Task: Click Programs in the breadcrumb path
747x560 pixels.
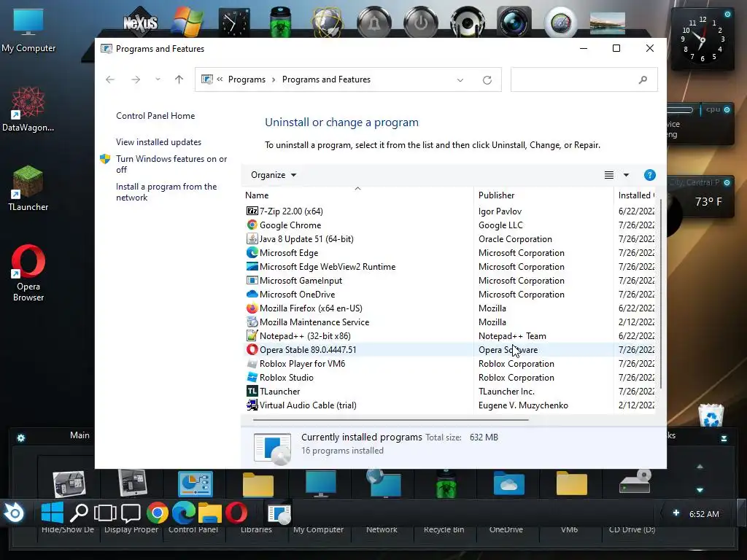Action: (x=247, y=79)
